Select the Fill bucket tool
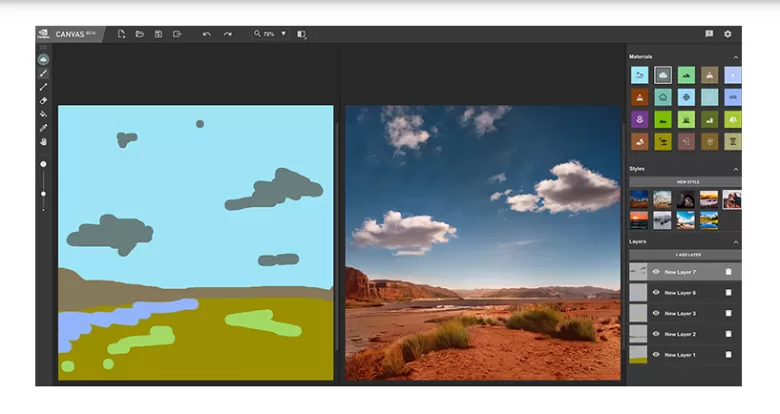 (x=43, y=114)
